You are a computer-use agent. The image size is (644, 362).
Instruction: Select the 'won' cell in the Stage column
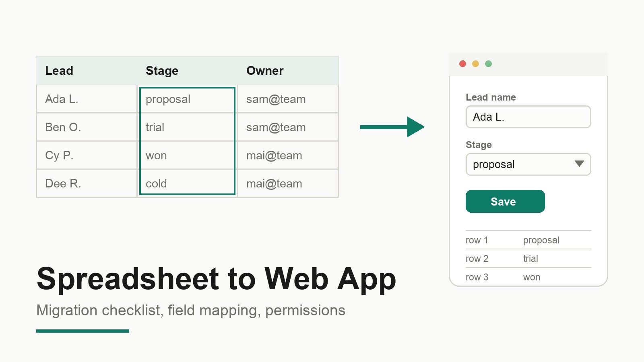pyautogui.click(x=187, y=155)
